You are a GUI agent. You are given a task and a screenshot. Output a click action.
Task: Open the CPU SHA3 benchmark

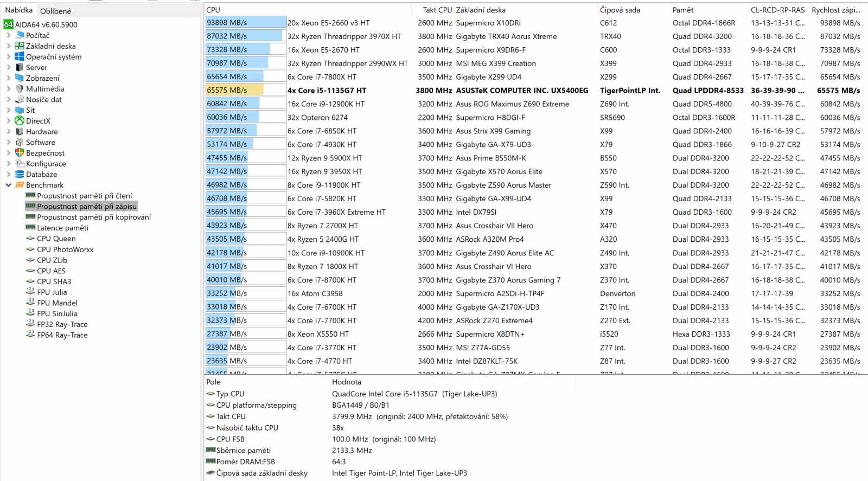54,281
